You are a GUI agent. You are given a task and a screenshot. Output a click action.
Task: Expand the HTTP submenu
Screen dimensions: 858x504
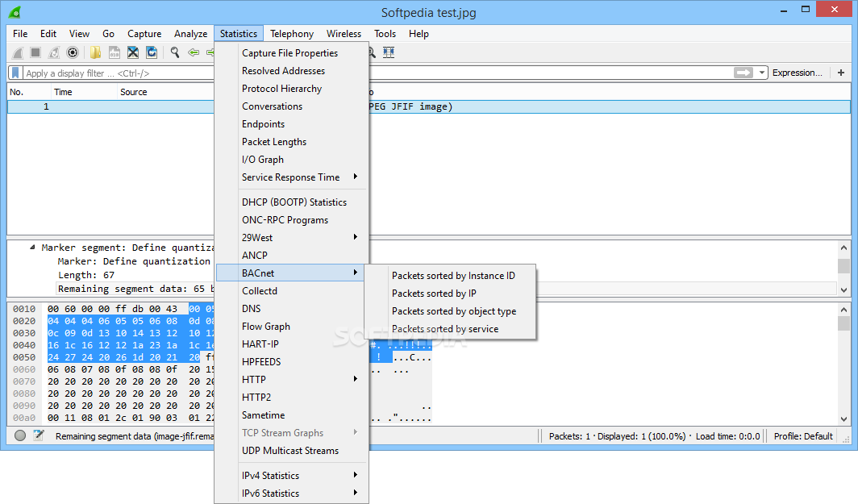[x=292, y=380]
